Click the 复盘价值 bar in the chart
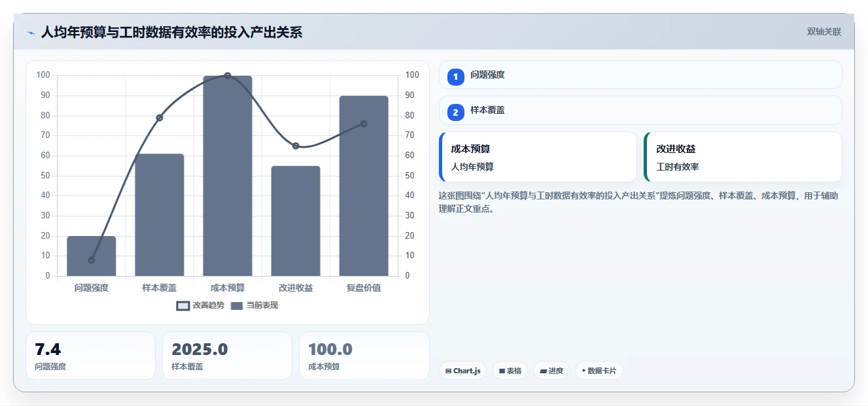The width and height of the screenshot is (868, 406). point(364,186)
